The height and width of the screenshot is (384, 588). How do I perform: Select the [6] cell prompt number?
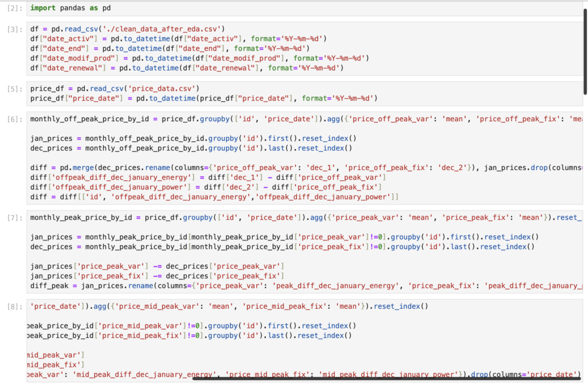[14, 119]
